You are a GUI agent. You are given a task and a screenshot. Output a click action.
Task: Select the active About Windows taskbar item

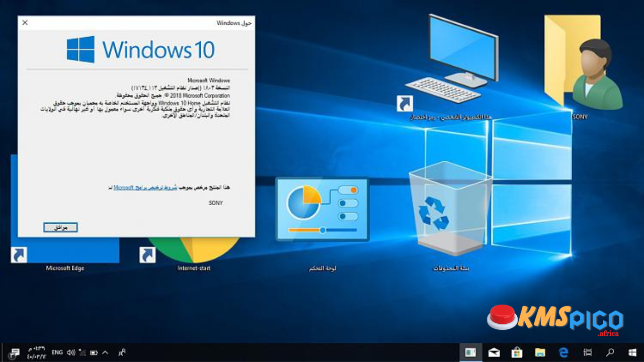470,352
